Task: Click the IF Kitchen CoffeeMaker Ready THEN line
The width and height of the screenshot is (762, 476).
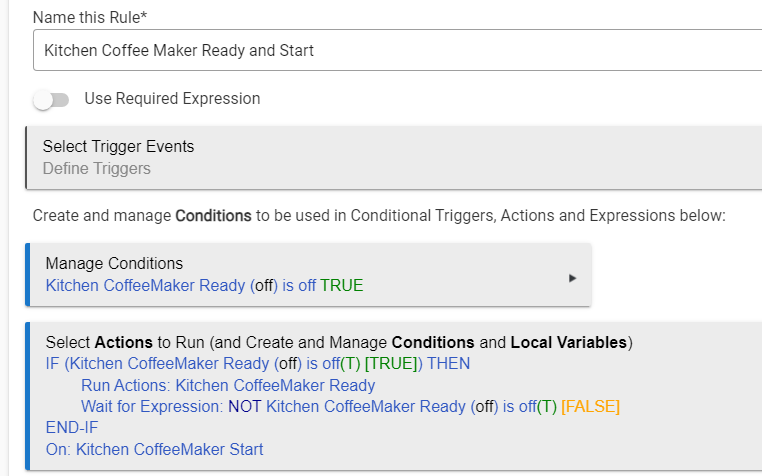Action: (x=258, y=364)
